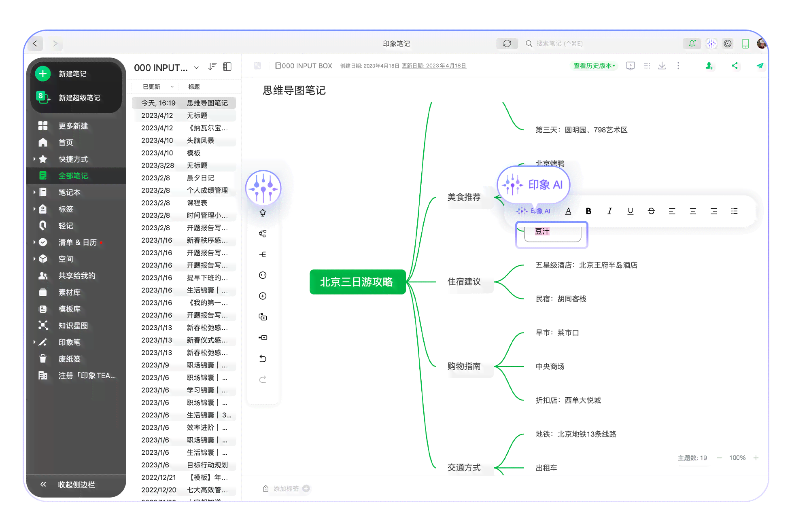Add a tag via 添加标签
Viewport: 792px width, 532px height.
tap(286, 489)
